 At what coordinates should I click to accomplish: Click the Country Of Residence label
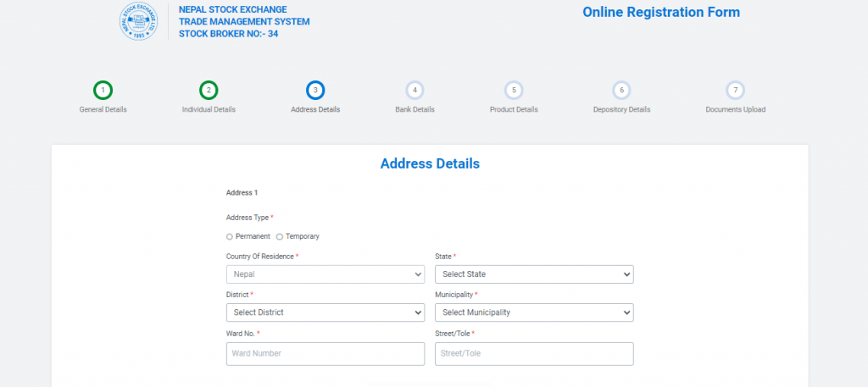260,257
